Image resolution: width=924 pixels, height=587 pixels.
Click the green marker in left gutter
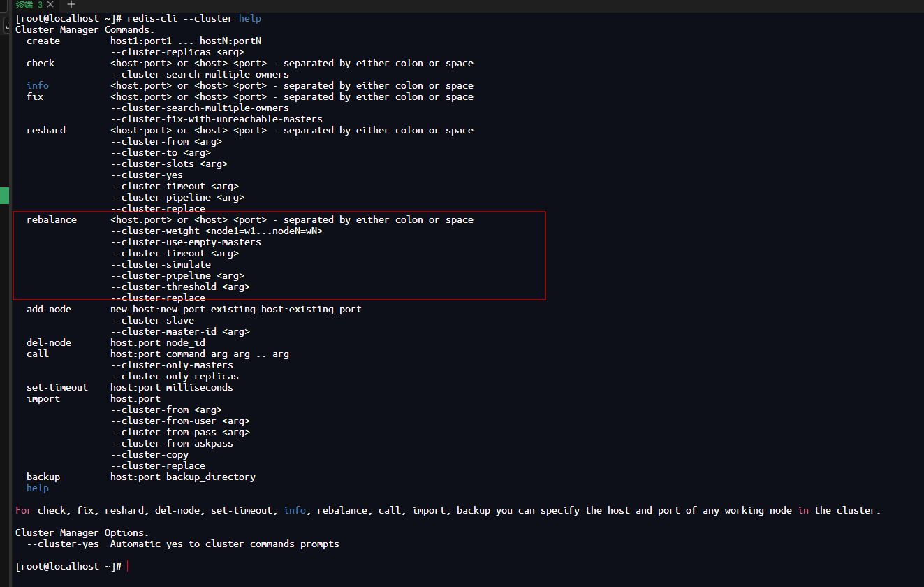(5, 195)
